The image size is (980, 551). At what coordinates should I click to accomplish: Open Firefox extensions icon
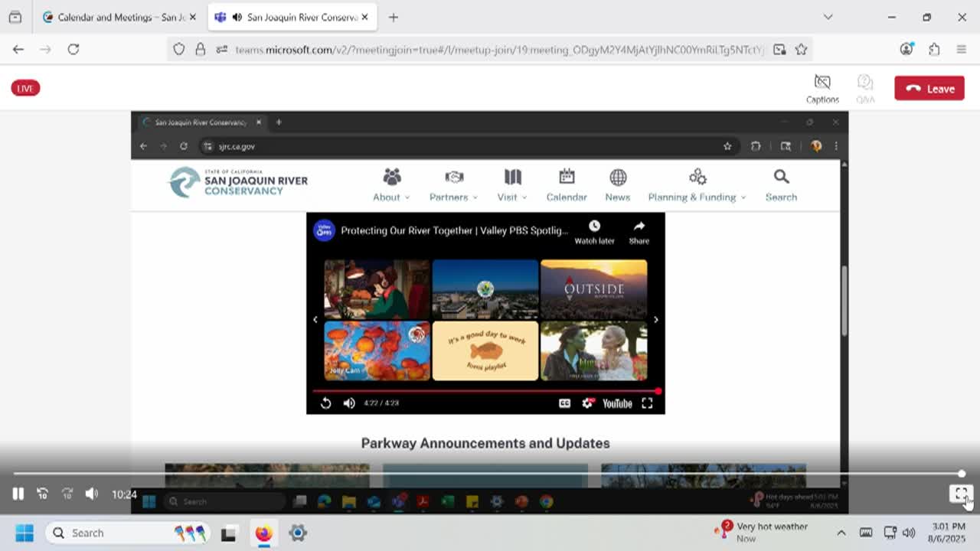934,49
